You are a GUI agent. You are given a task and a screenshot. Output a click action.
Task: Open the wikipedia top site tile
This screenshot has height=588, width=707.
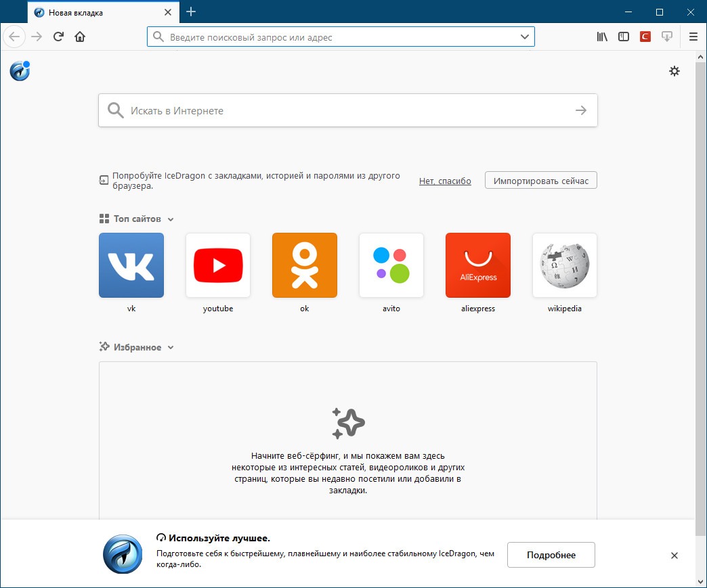(565, 265)
